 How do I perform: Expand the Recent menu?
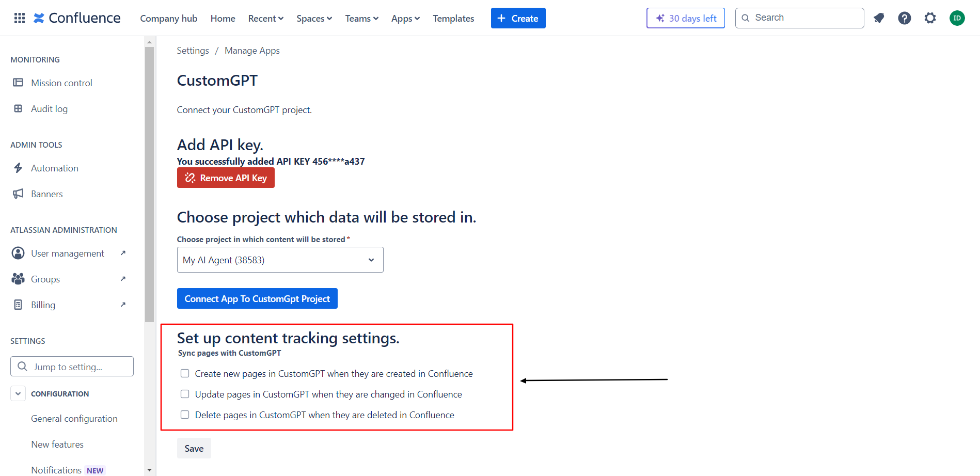coord(266,19)
